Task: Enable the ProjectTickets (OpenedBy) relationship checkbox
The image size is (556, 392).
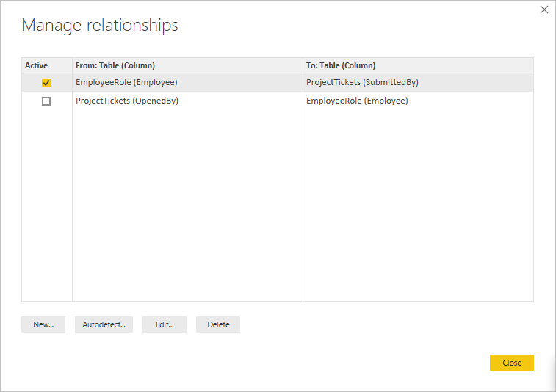Action: [46, 101]
